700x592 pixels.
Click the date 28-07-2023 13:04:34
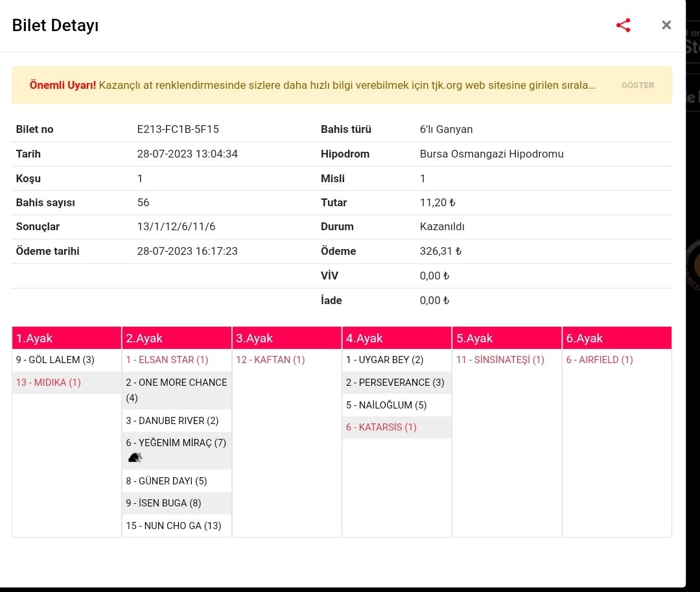187,154
